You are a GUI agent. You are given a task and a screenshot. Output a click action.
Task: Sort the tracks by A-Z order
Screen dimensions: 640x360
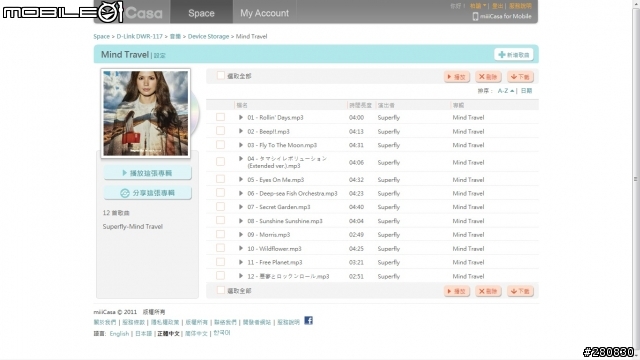(505, 91)
